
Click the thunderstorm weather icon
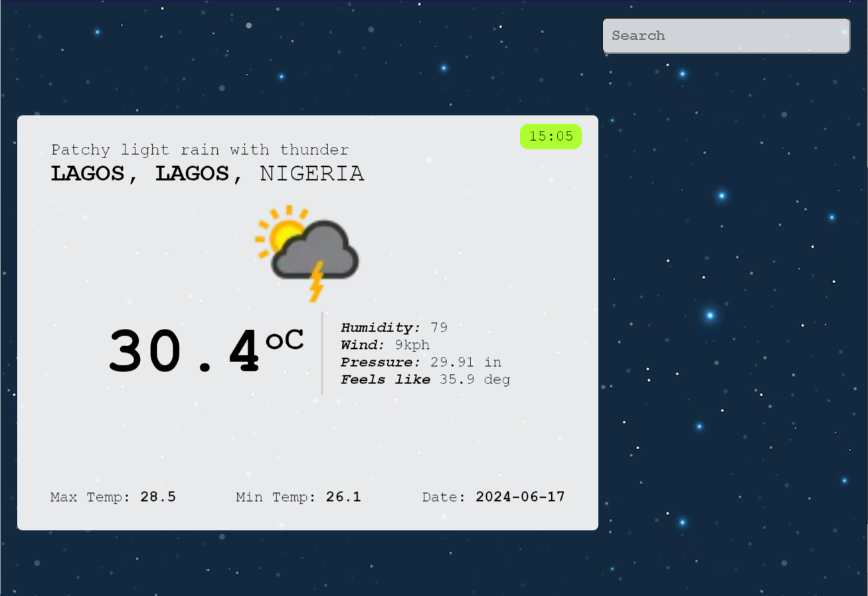307,253
